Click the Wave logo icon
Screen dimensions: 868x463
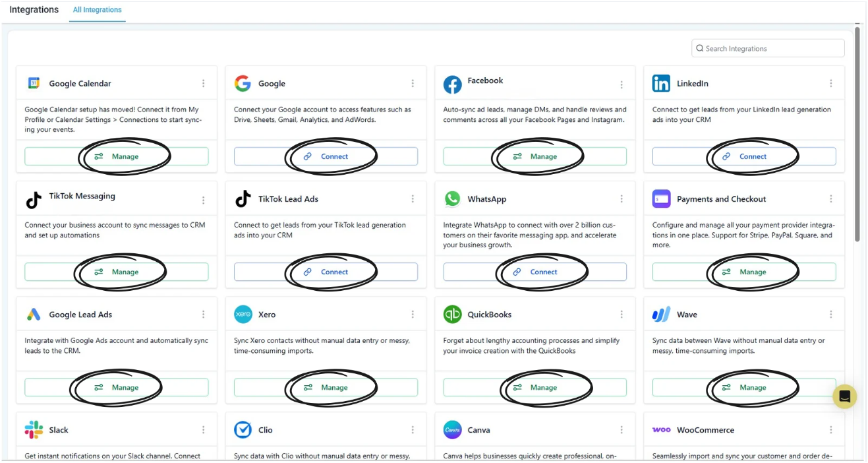pos(661,315)
